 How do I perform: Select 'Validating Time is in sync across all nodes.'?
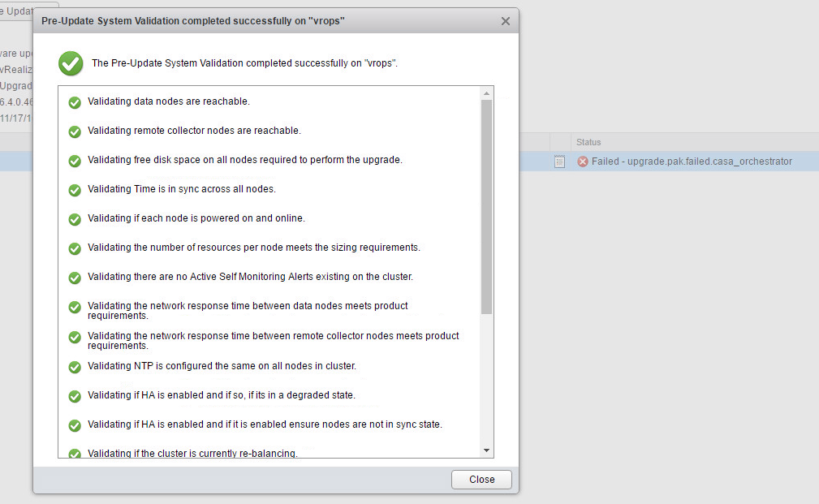(x=182, y=189)
